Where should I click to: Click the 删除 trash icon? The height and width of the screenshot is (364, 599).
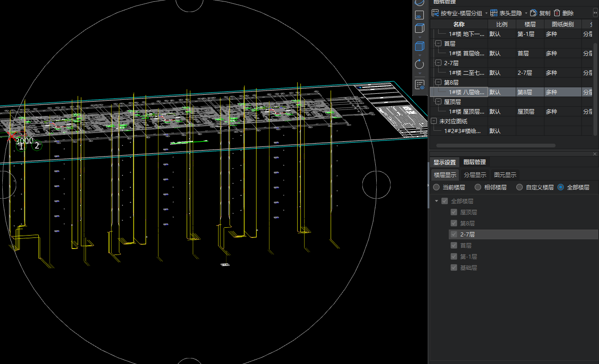pyautogui.click(x=557, y=13)
